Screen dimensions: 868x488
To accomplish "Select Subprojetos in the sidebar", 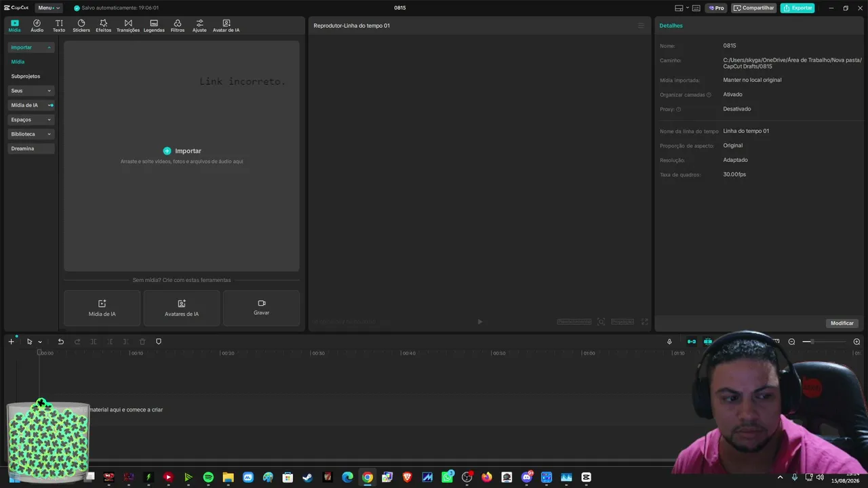I will (x=26, y=76).
